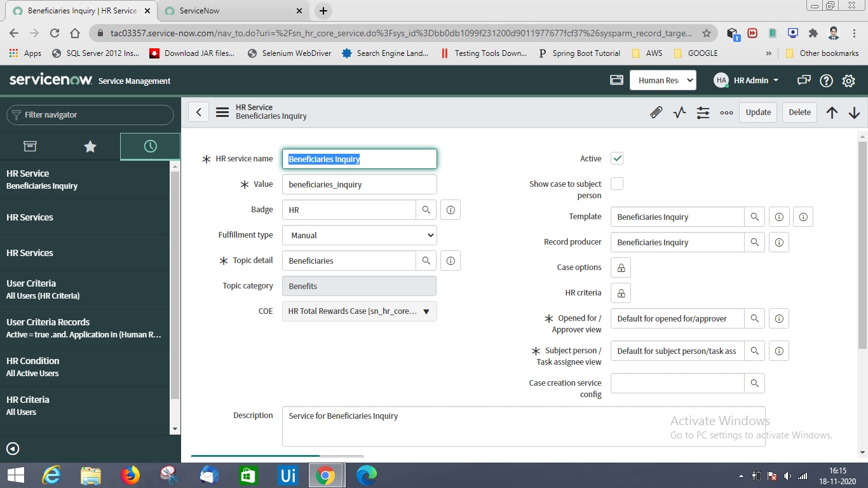
Task: Unlock the Case options field
Action: (621, 268)
